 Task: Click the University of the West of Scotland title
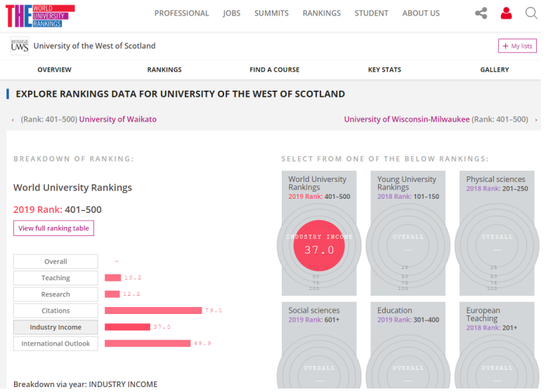click(94, 46)
